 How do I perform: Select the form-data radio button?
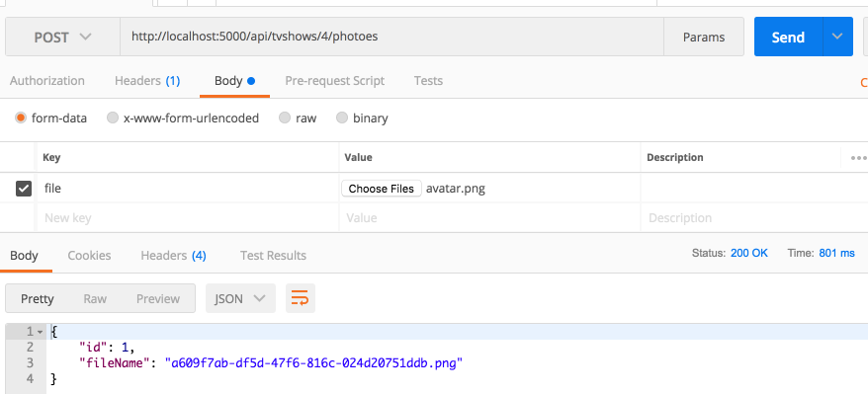21,118
